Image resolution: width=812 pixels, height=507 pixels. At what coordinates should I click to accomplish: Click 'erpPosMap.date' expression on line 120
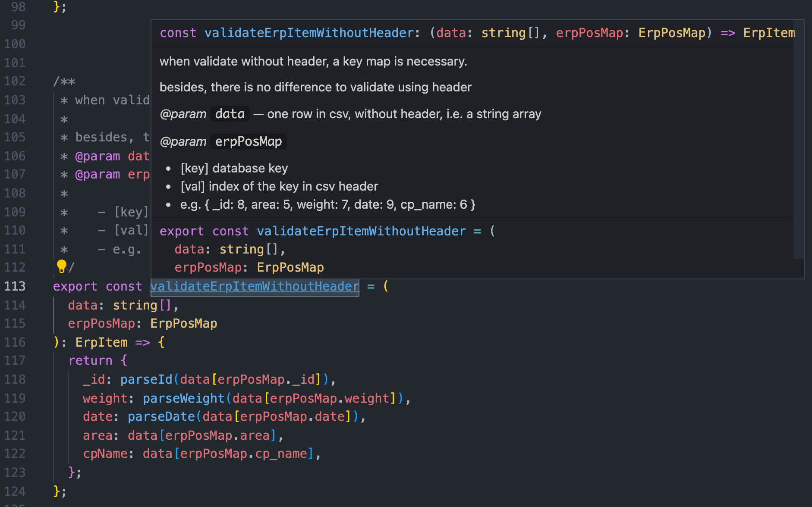pos(293,416)
